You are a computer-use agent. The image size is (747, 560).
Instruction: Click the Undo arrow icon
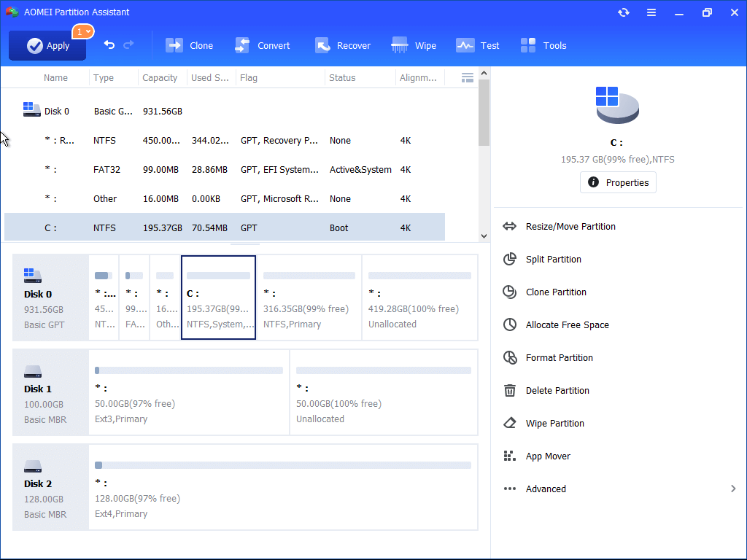tap(109, 45)
